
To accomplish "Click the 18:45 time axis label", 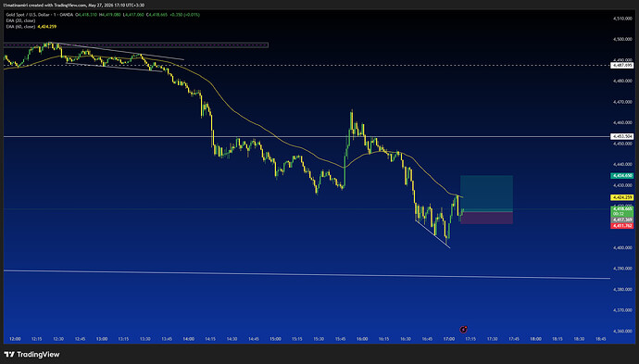I will (x=601, y=339).
